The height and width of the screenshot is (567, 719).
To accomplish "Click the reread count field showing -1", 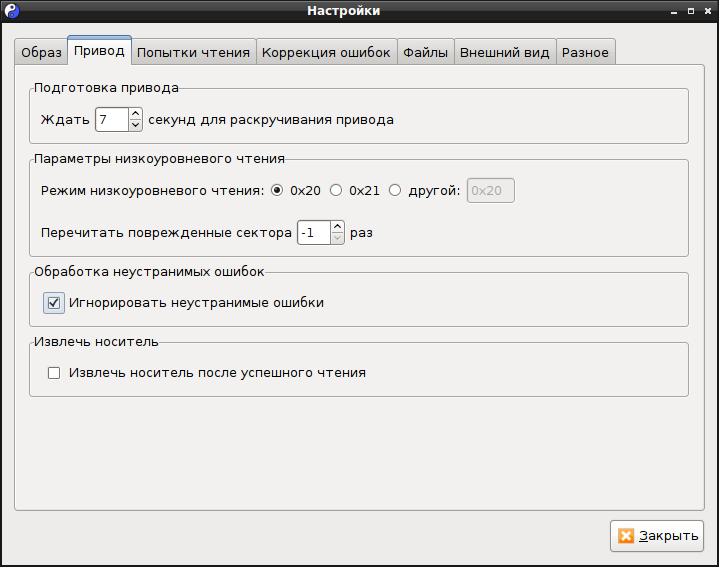I will (314, 232).
